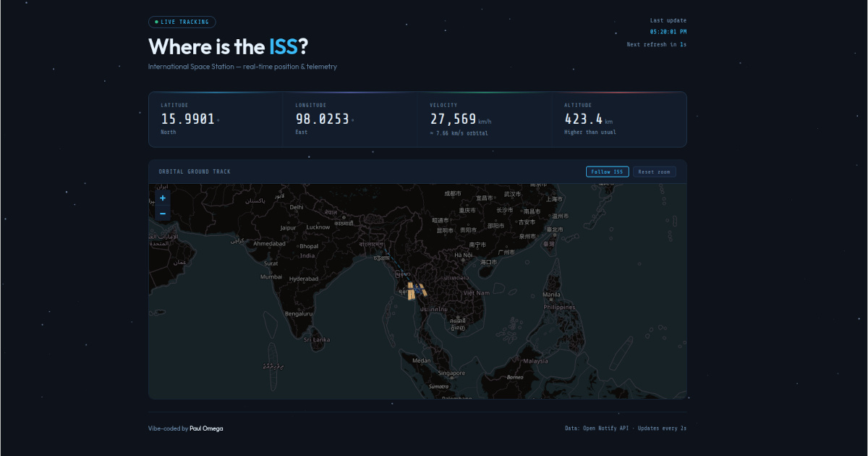Click the green Live Tracking indicator dot
The width and height of the screenshot is (868, 456).
[x=156, y=22]
